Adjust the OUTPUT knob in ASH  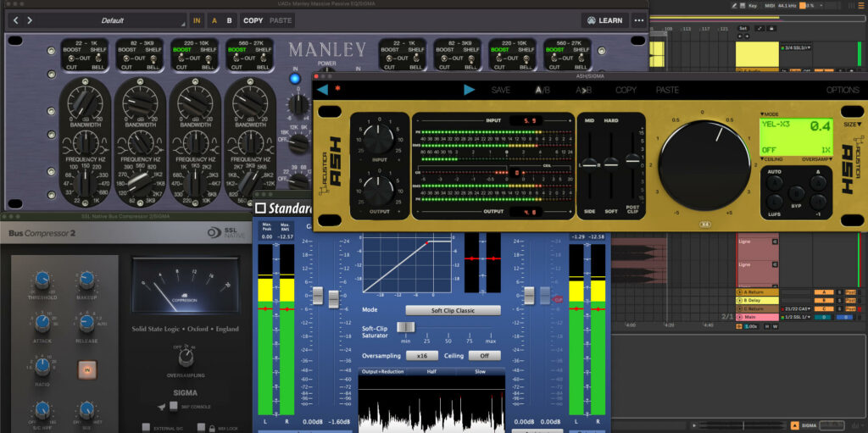coord(379,191)
